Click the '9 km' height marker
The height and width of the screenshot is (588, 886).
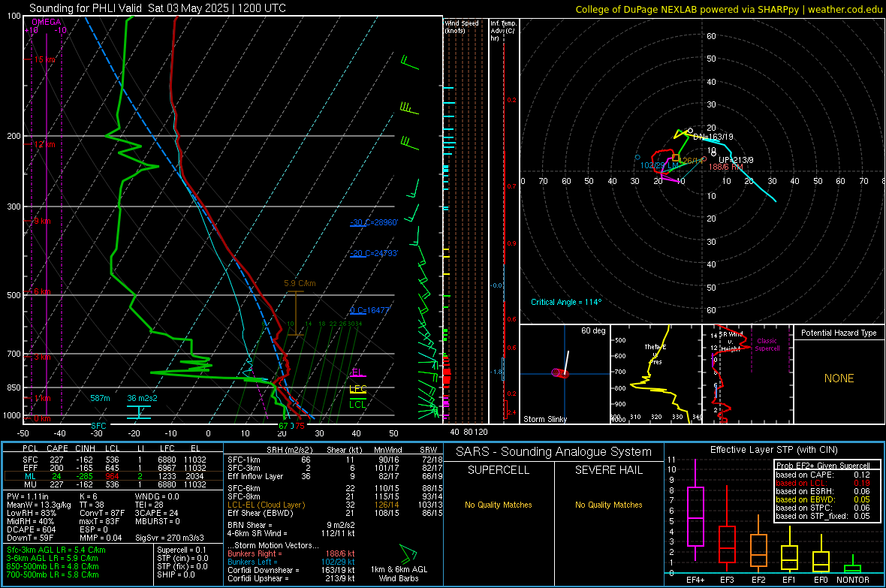pyautogui.click(x=42, y=221)
